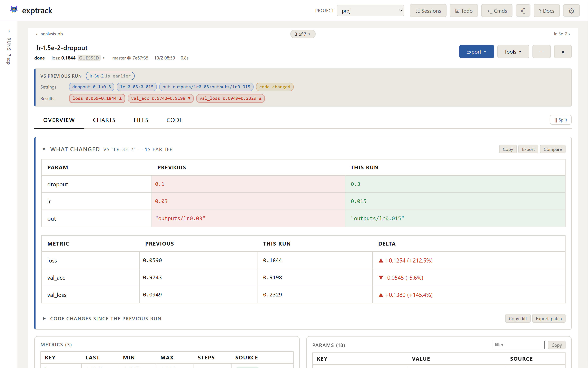Click the Copy diff button

tap(518, 319)
